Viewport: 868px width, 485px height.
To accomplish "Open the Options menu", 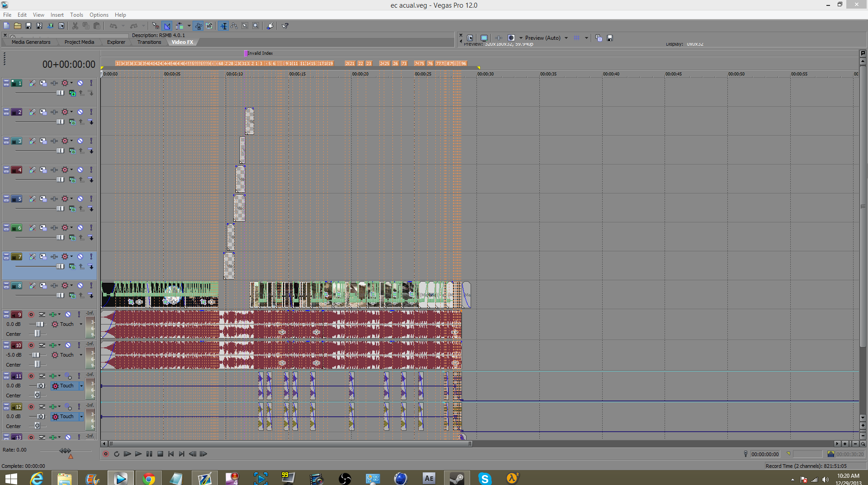I will [x=99, y=15].
